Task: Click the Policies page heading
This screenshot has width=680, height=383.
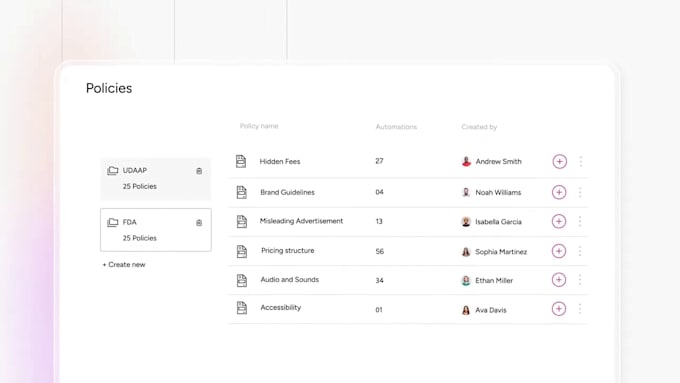Action: (109, 88)
